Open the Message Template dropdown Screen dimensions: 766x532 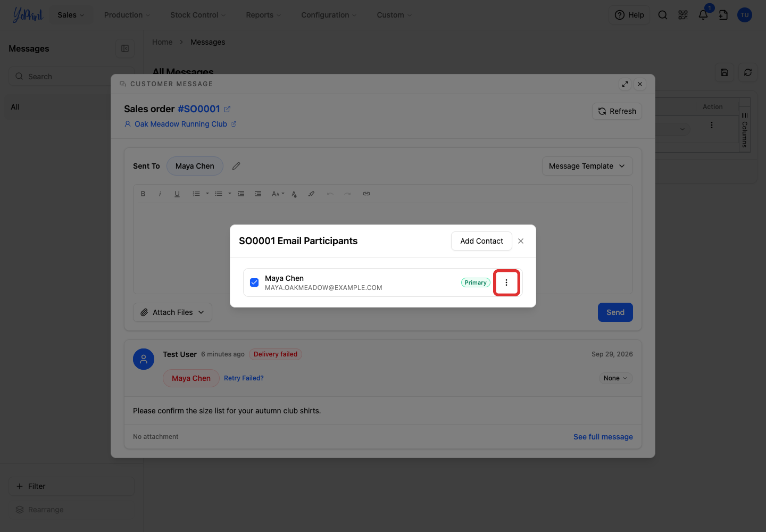(x=587, y=166)
